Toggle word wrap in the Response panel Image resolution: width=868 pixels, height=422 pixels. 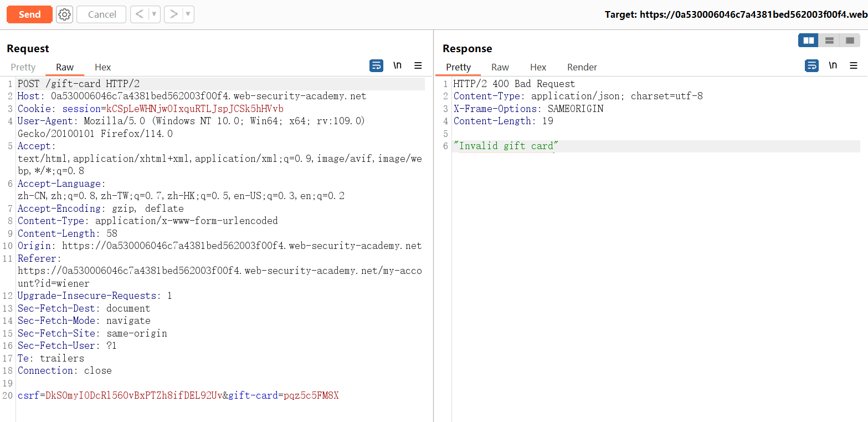point(811,66)
